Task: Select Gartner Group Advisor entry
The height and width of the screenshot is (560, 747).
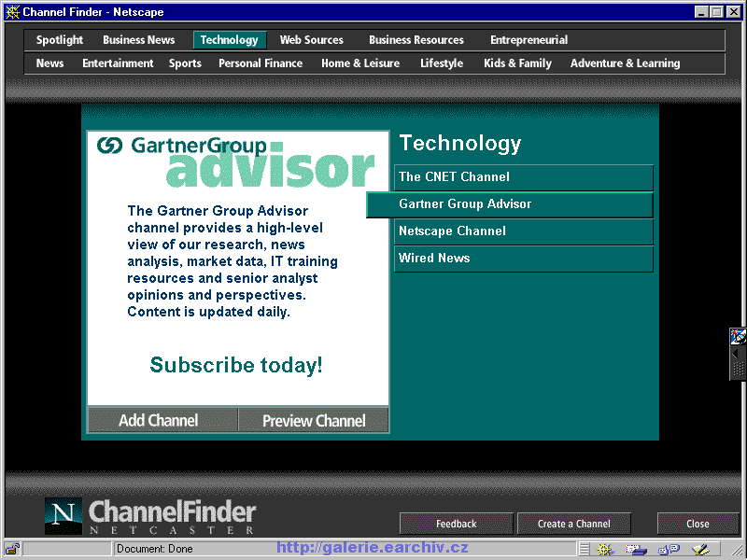Action: coord(510,204)
